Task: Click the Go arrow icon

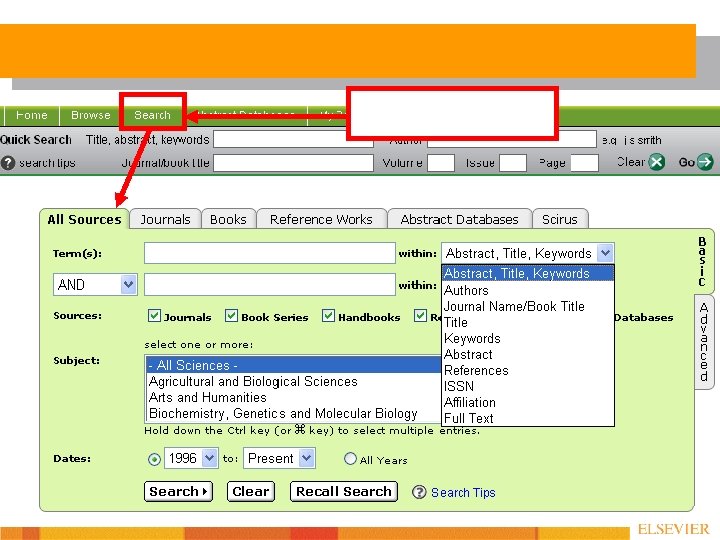Action: 705,162
